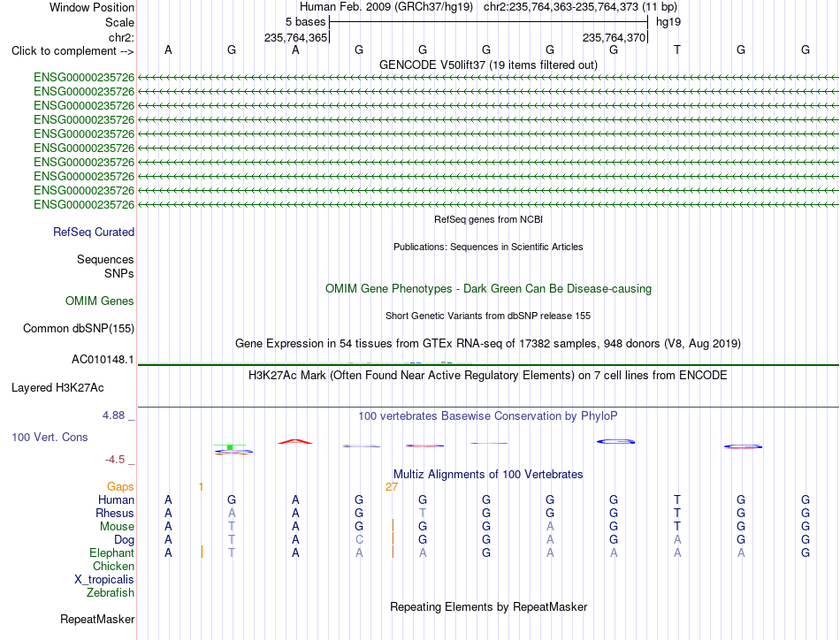
Task: Select the Layered H3K27Ac label
Action: 57,388
